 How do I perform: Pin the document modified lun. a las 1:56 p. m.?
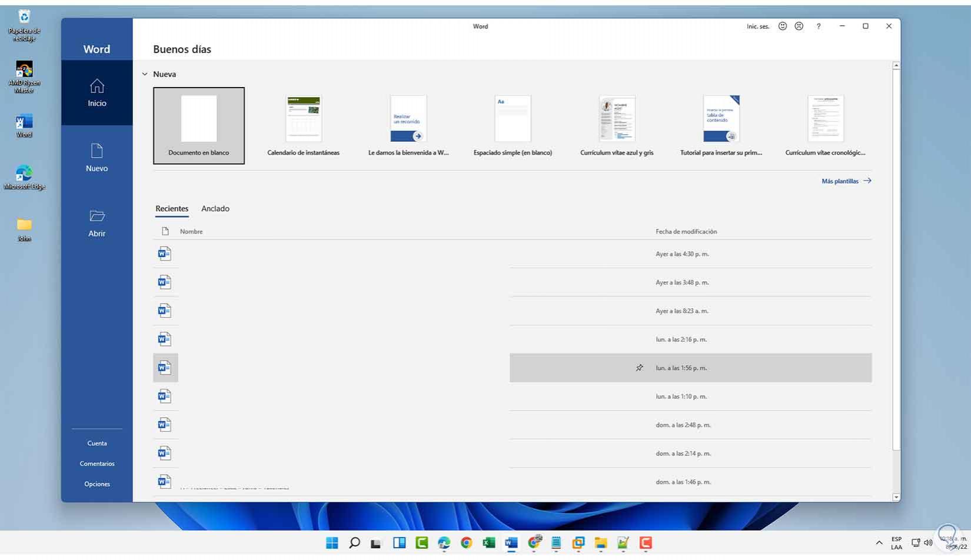pyautogui.click(x=640, y=368)
